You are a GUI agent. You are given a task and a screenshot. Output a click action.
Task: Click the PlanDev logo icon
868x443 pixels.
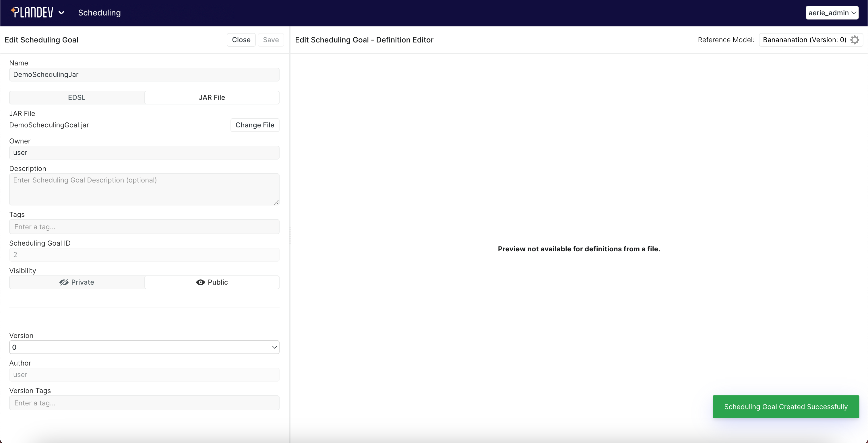[x=31, y=12]
